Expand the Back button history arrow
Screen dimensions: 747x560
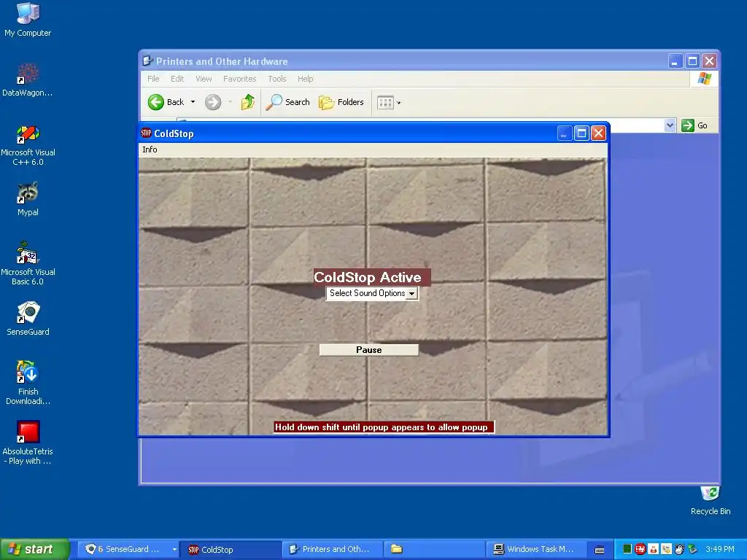[193, 102]
